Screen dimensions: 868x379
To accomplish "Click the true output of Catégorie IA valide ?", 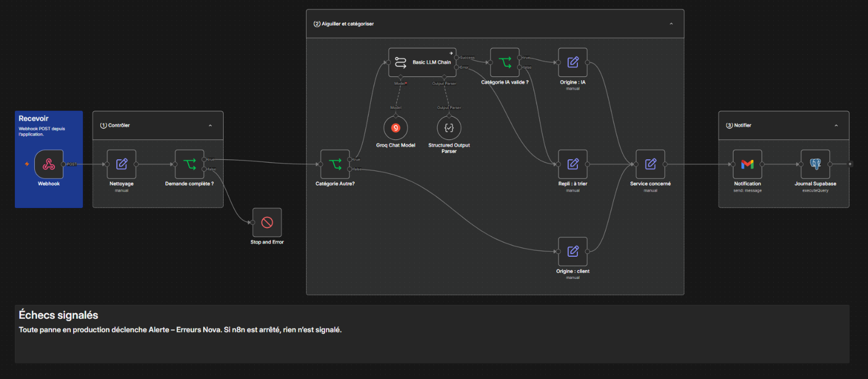I will (x=520, y=57).
